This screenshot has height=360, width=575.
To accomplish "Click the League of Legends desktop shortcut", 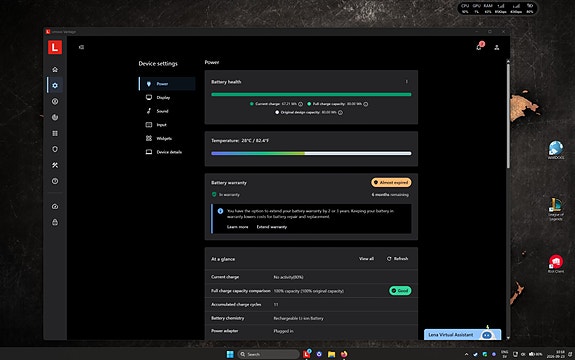I will pyautogui.click(x=556, y=209).
